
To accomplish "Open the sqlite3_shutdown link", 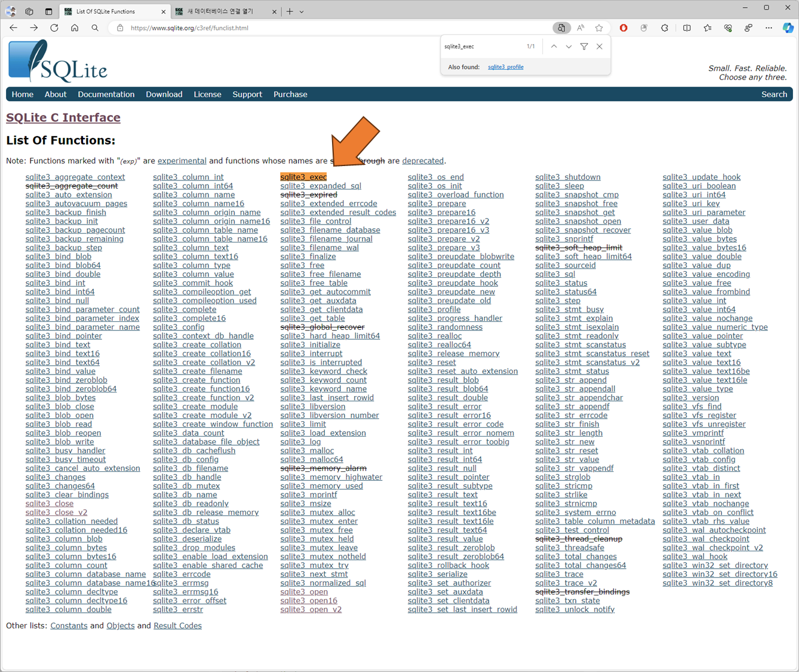I will 568,177.
